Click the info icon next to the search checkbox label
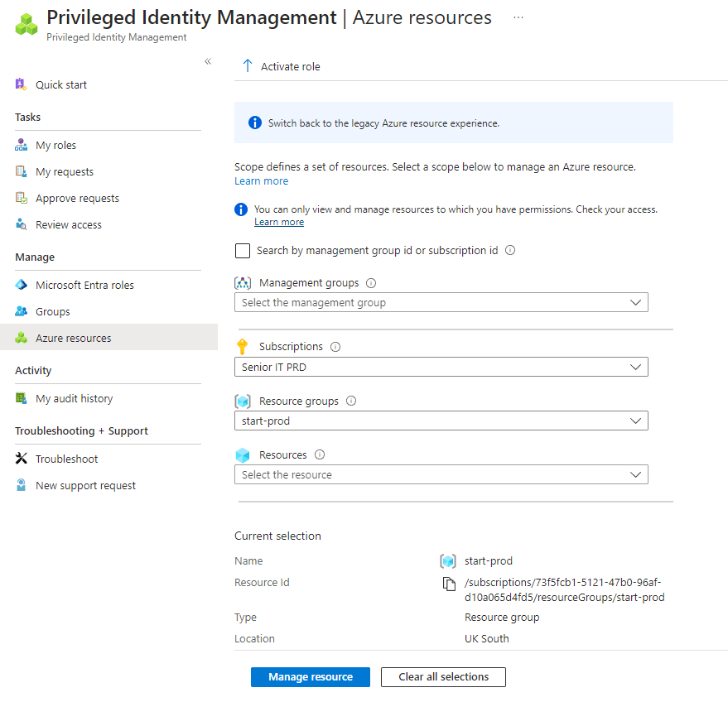 pos(510,250)
